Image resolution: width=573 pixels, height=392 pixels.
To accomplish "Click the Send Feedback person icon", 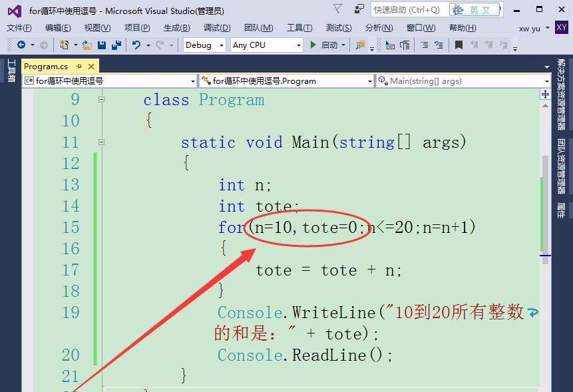I will pyautogui.click(x=359, y=9).
